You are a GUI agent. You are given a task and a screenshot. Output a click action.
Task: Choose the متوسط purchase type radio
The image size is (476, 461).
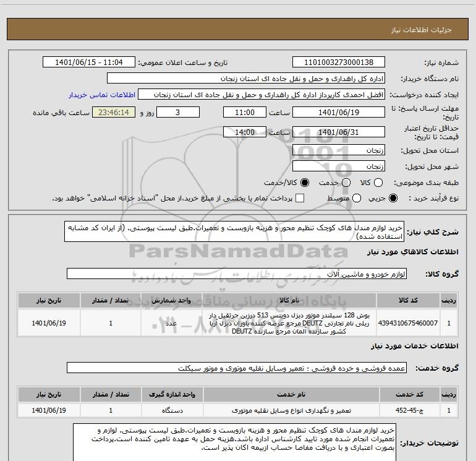357,199
